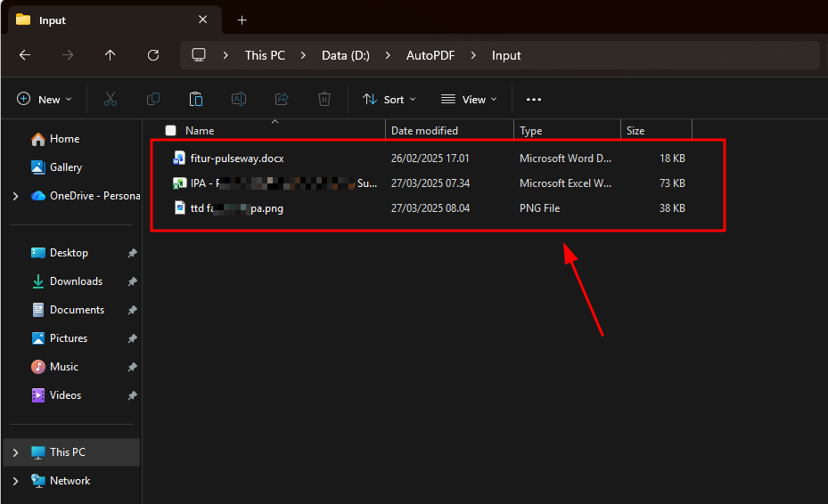
Task: Go back with the Back arrow
Action: point(25,55)
